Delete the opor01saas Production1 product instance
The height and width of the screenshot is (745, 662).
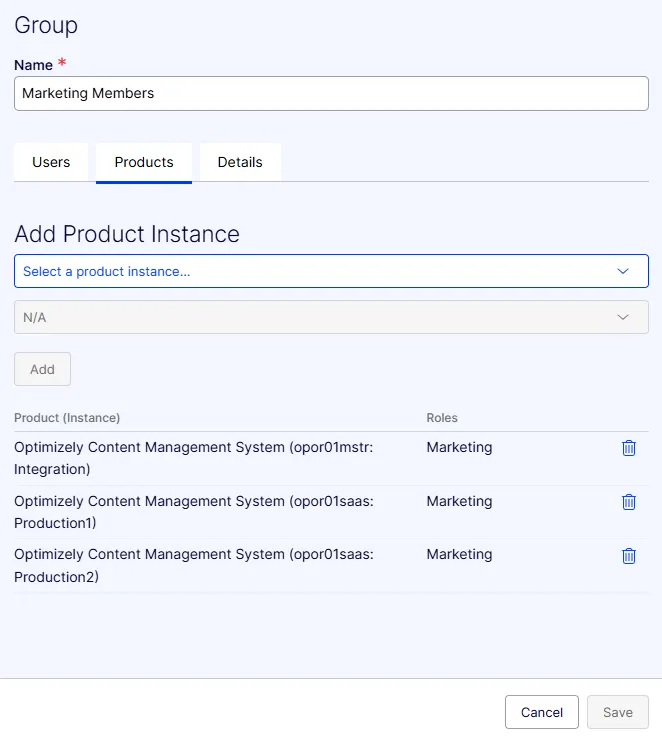click(x=629, y=502)
